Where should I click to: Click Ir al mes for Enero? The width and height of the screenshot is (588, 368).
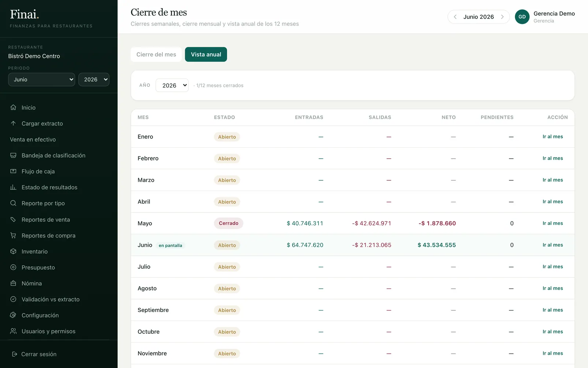[553, 137]
